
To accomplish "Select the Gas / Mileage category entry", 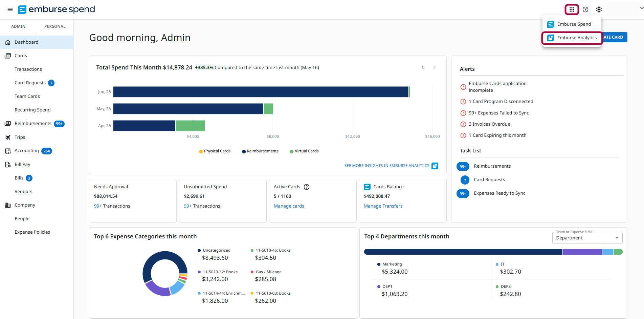I will pyautogui.click(x=269, y=272).
